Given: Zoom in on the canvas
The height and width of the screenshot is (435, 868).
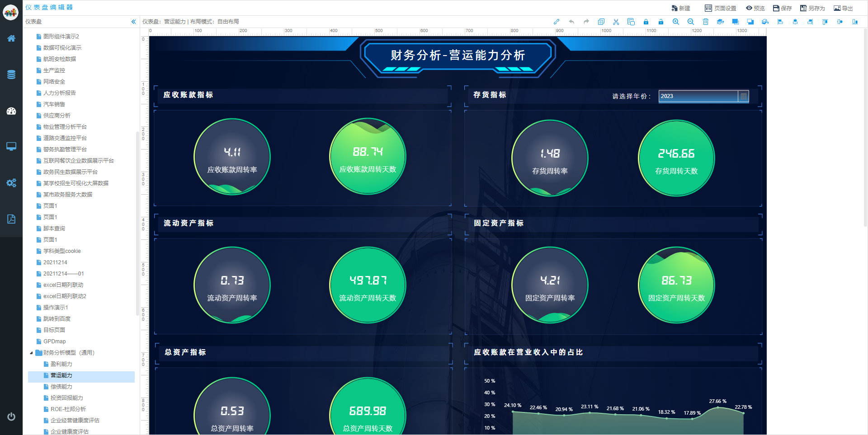Looking at the screenshot, I should 676,22.
